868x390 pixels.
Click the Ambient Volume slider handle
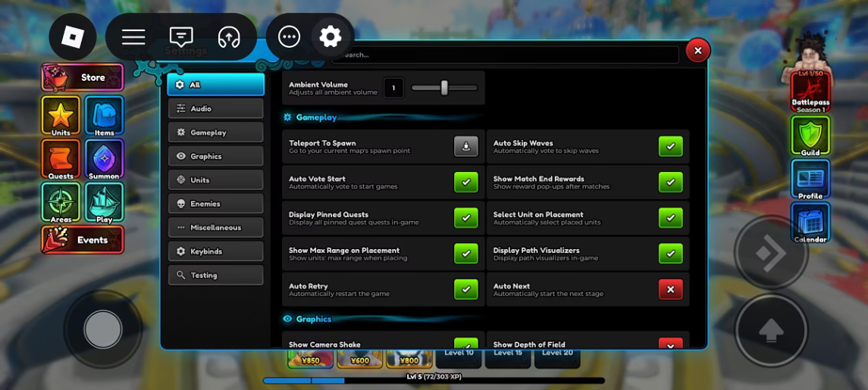444,88
